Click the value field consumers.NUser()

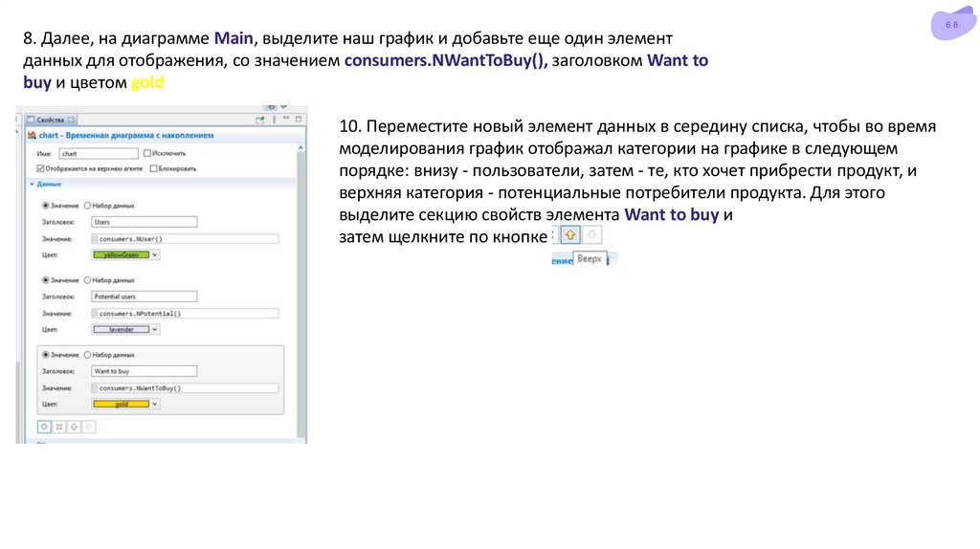189,238
